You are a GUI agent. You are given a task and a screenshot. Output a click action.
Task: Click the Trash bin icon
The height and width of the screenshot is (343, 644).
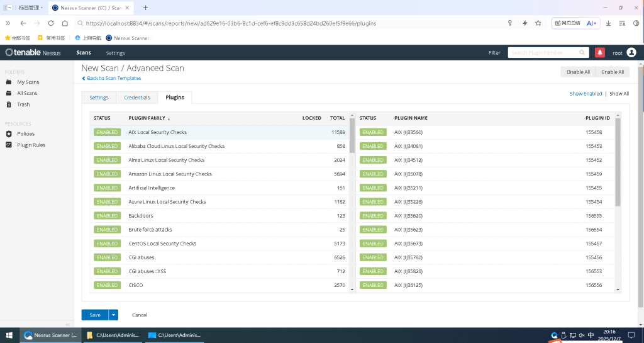(x=9, y=104)
